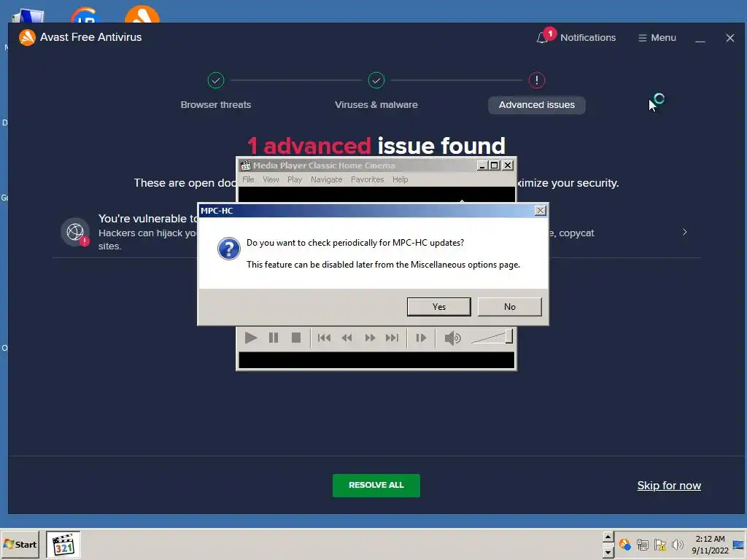
Task: Open the Play menu in Media Player Classic
Action: tap(295, 179)
